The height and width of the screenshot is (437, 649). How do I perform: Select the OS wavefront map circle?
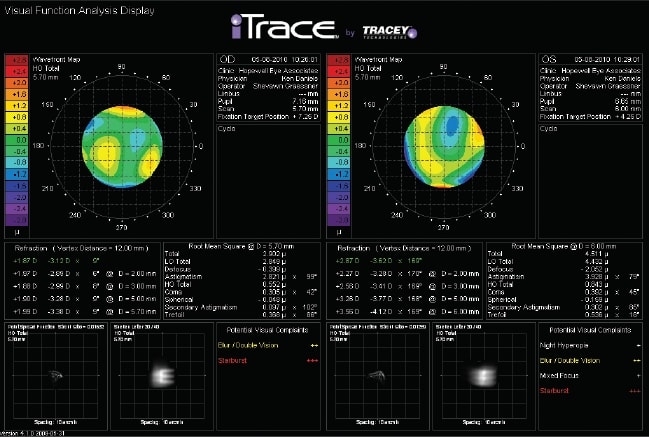[x=444, y=146]
